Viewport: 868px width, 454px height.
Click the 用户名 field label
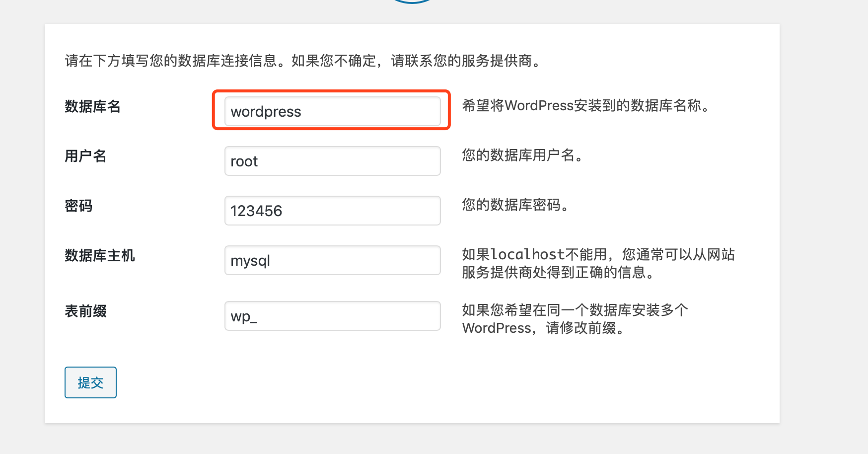(x=85, y=156)
